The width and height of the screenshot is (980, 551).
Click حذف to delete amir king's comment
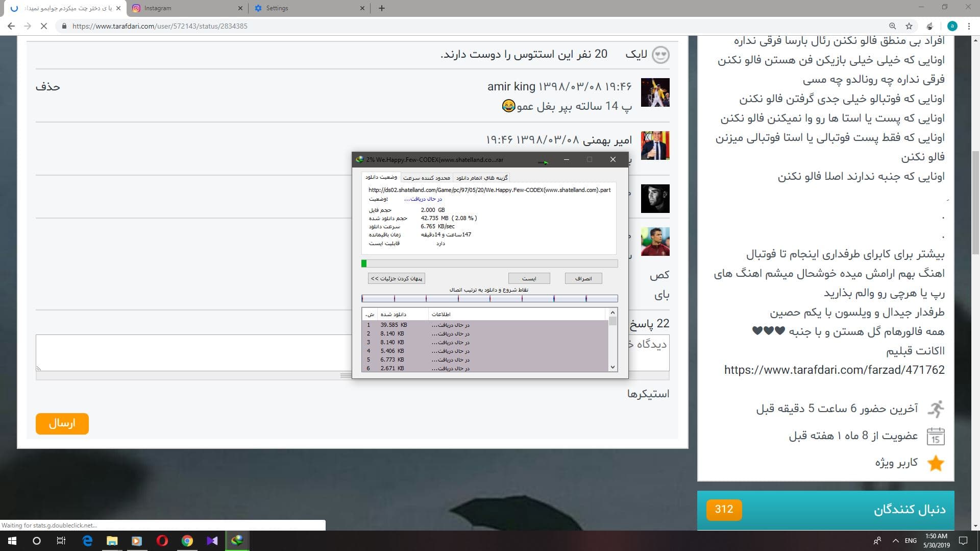pyautogui.click(x=47, y=87)
